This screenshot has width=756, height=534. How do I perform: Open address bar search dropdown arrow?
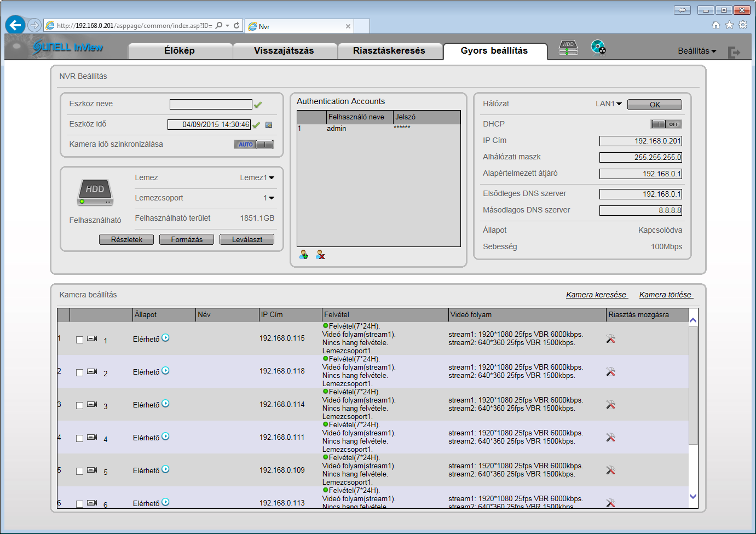(228, 25)
